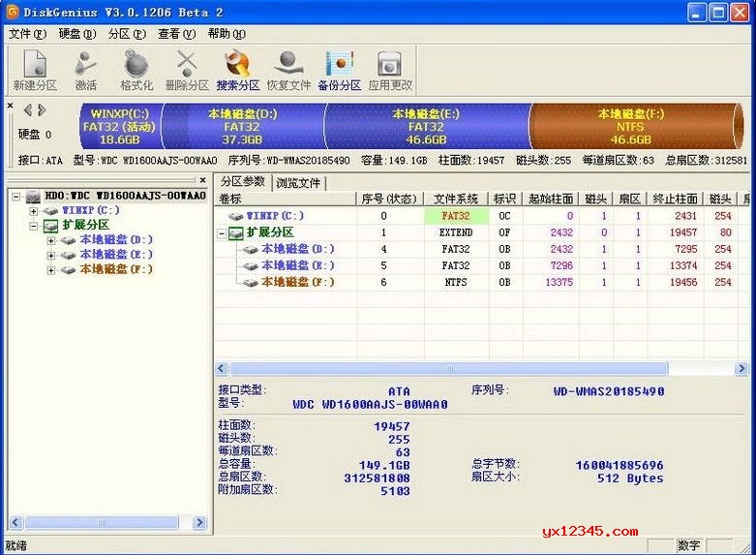Click the NTFS cell in 本地磁盘 (F:) row
756x555 pixels.
coord(456,282)
